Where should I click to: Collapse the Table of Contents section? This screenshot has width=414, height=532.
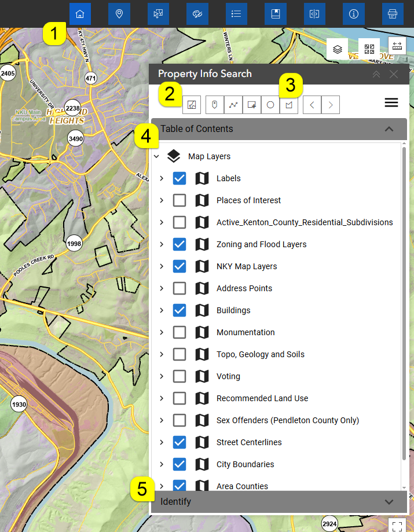[x=389, y=129]
